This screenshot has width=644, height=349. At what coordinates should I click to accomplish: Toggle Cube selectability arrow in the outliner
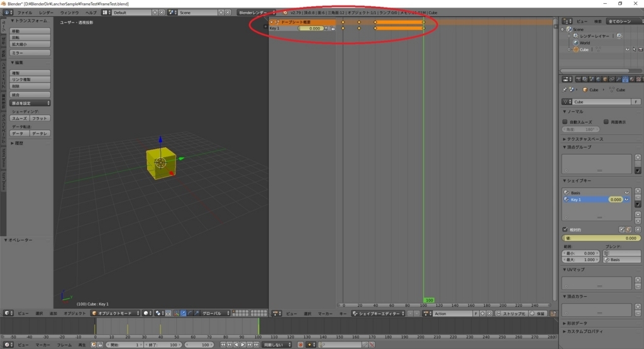pos(634,50)
